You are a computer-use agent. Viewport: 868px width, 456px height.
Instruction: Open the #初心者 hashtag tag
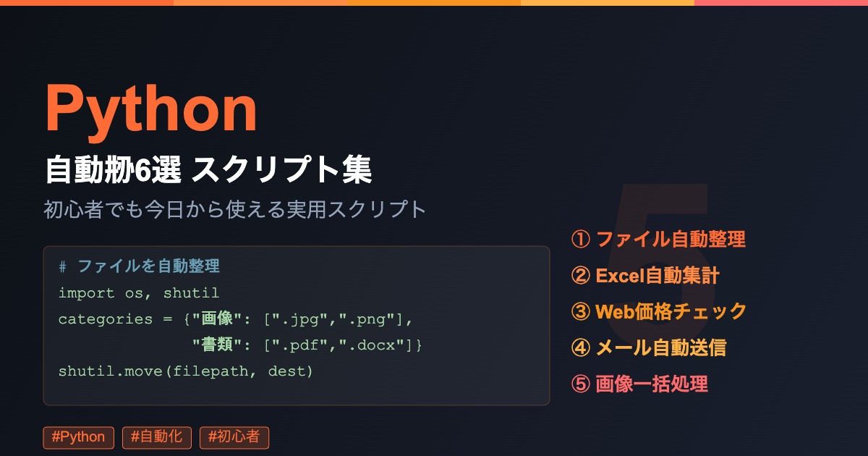[234, 437]
